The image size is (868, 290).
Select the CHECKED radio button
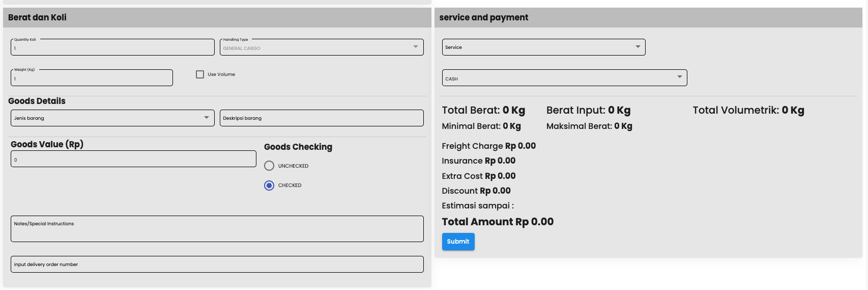269,186
